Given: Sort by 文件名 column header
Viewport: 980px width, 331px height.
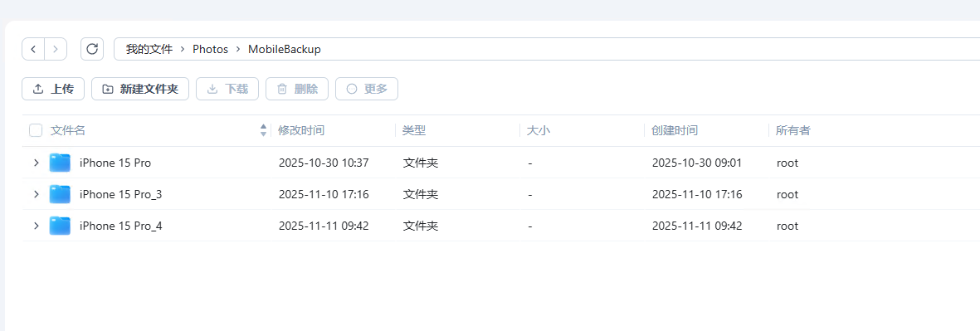Looking at the screenshot, I should [68, 130].
